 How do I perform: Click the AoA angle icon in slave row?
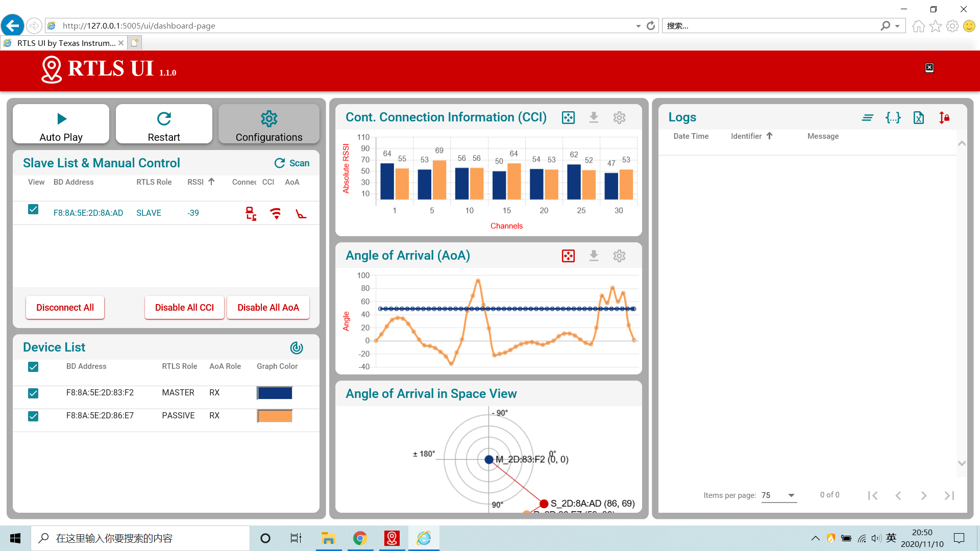(x=301, y=213)
